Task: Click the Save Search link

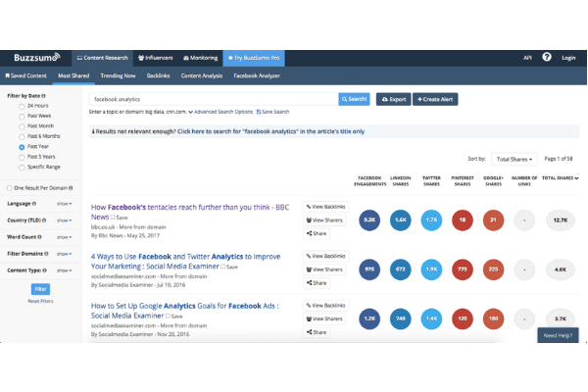Action: tap(272, 112)
